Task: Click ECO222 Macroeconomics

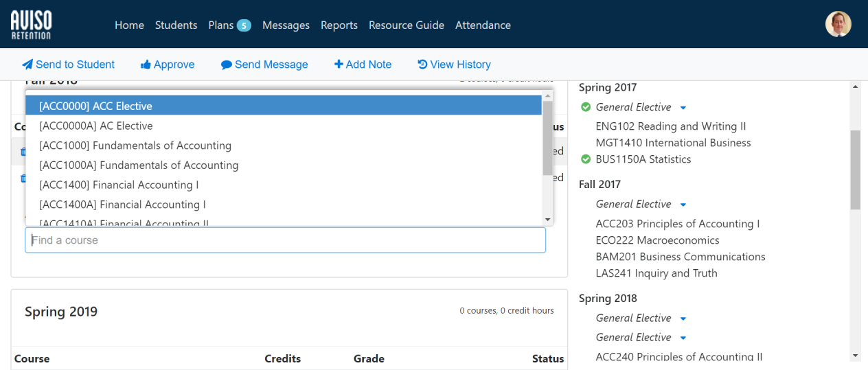Action: 658,240
